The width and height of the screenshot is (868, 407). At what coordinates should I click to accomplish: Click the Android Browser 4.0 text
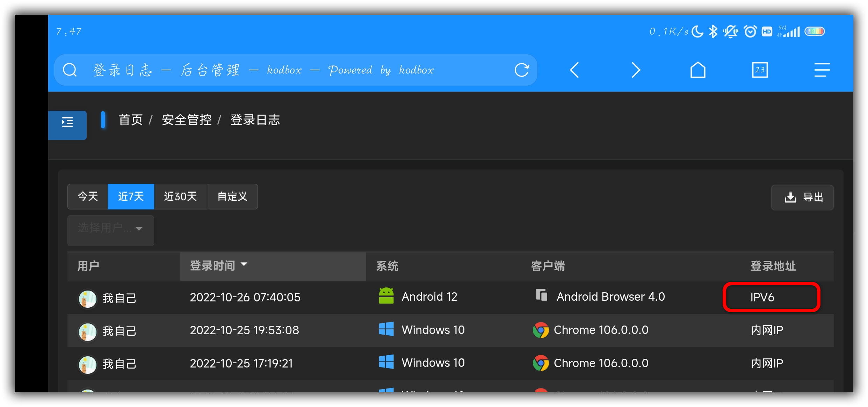pyautogui.click(x=610, y=297)
